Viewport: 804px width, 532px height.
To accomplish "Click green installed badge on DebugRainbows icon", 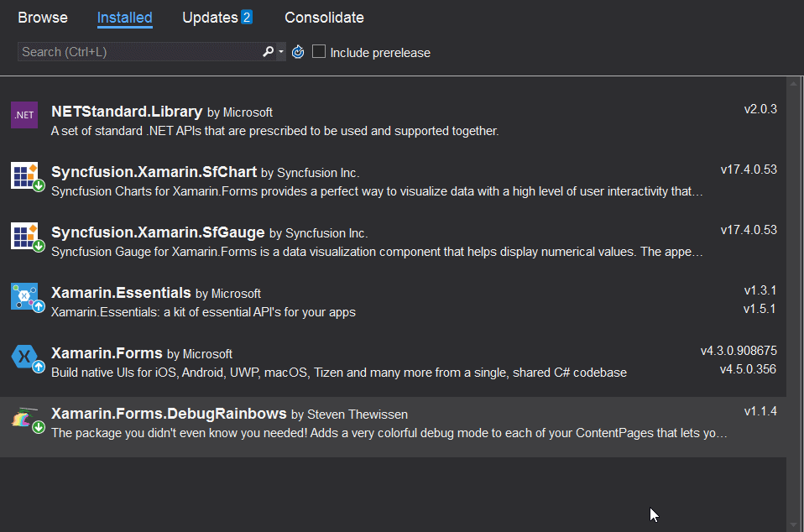I will (x=39, y=427).
